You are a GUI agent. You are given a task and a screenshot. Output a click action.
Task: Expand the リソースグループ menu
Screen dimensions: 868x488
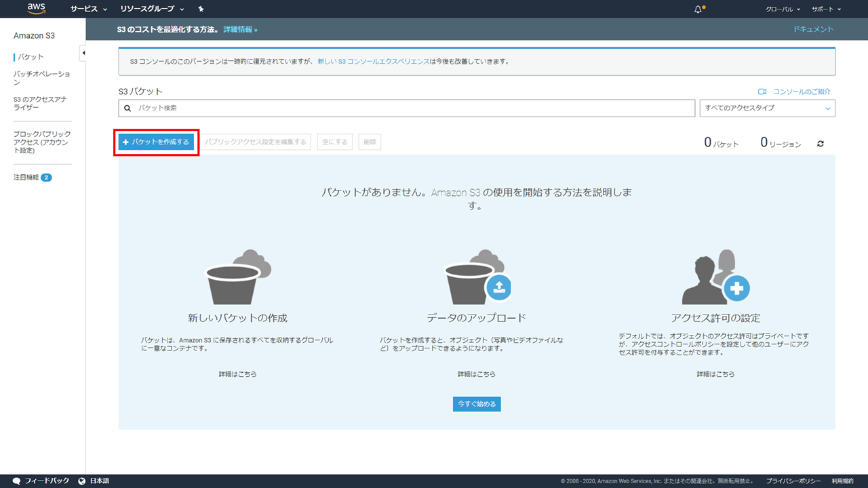click(152, 9)
